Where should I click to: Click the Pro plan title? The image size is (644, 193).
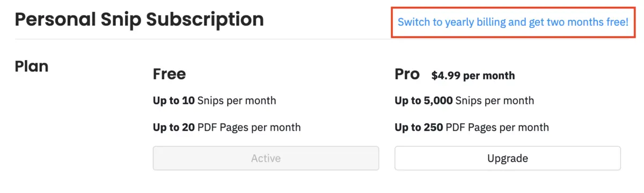pos(407,73)
